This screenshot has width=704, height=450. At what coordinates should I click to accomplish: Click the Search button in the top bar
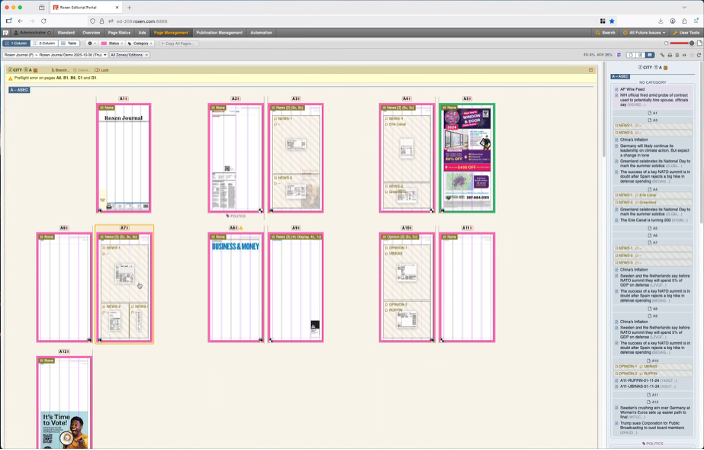tap(605, 32)
